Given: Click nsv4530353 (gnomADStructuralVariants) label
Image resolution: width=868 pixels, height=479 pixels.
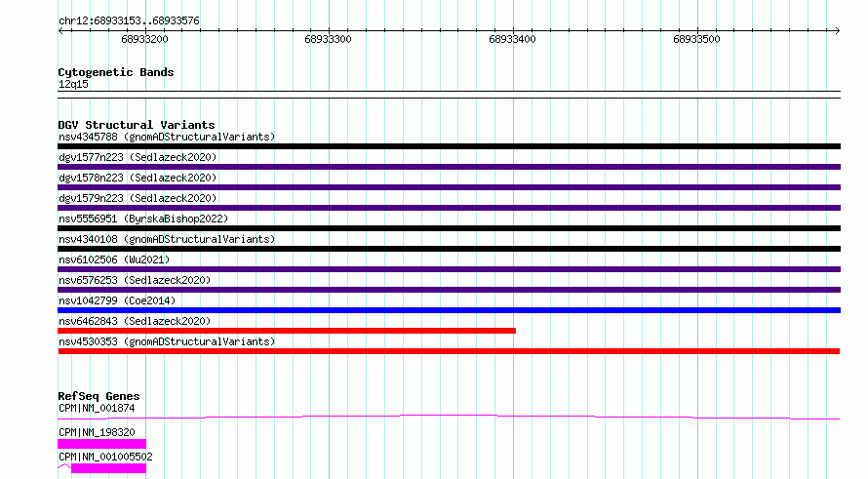Looking at the screenshot, I should coord(167,341).
